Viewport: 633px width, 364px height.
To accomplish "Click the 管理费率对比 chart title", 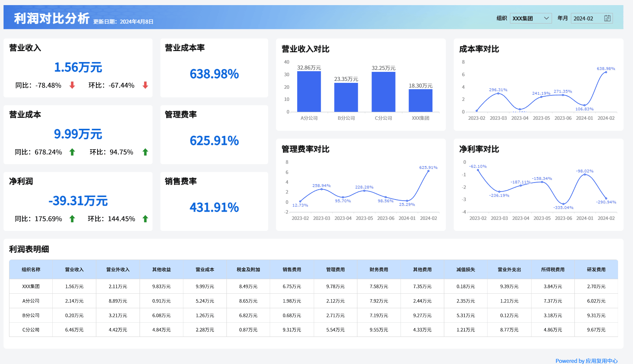I will pos(305,149).
